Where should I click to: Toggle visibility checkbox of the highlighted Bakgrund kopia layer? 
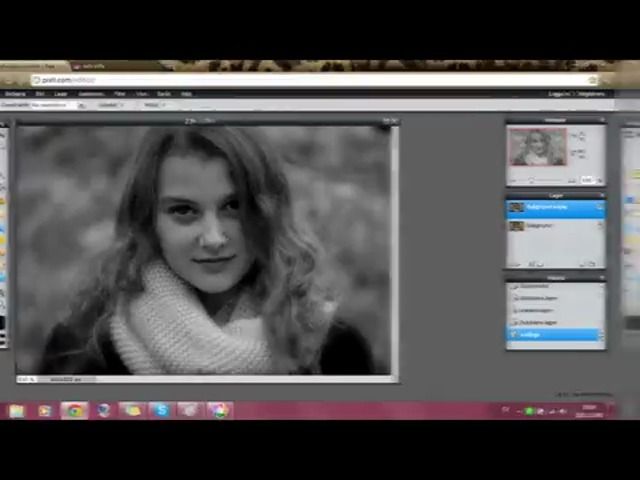click(600, 207)
